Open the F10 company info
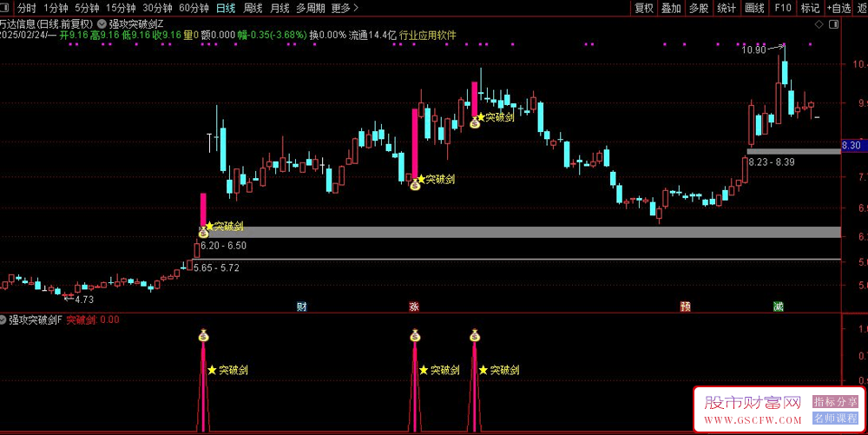The width and height of the screenshot is (868, 435). 783,8
